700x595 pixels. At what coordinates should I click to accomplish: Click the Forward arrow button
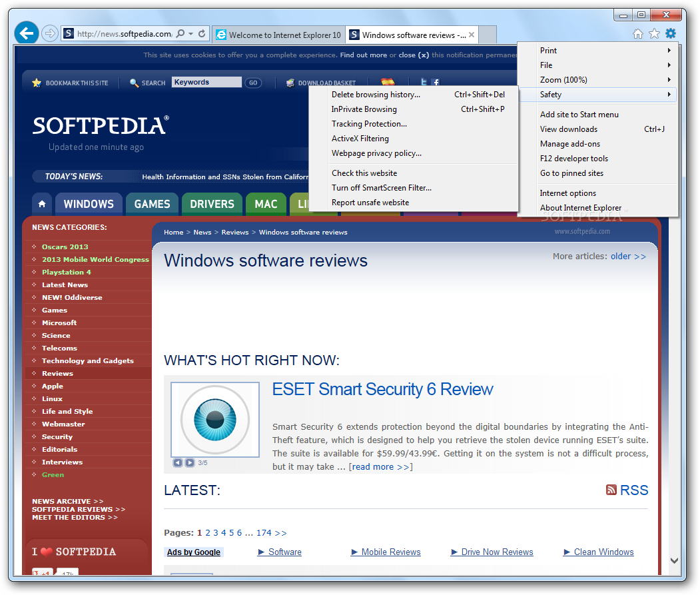50,33
